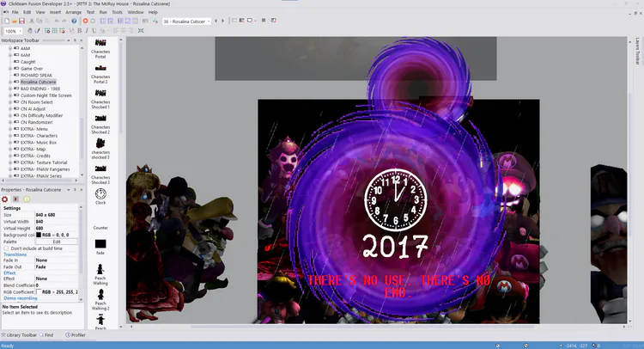Enable Don't include at build time
Viewport: 644px width, 349px height.
point(6,248)
